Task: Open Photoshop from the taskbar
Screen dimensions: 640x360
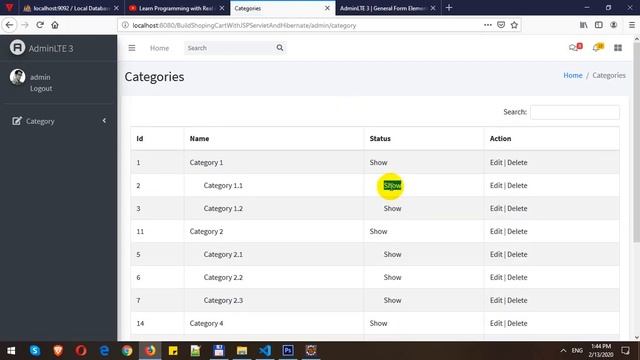Action: click(288, 351)
